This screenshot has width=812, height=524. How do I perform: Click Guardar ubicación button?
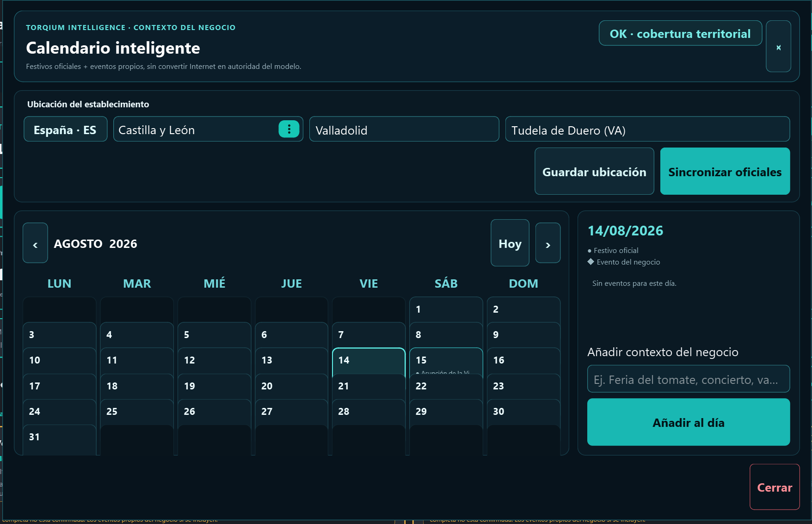click(x=594, y=171)
